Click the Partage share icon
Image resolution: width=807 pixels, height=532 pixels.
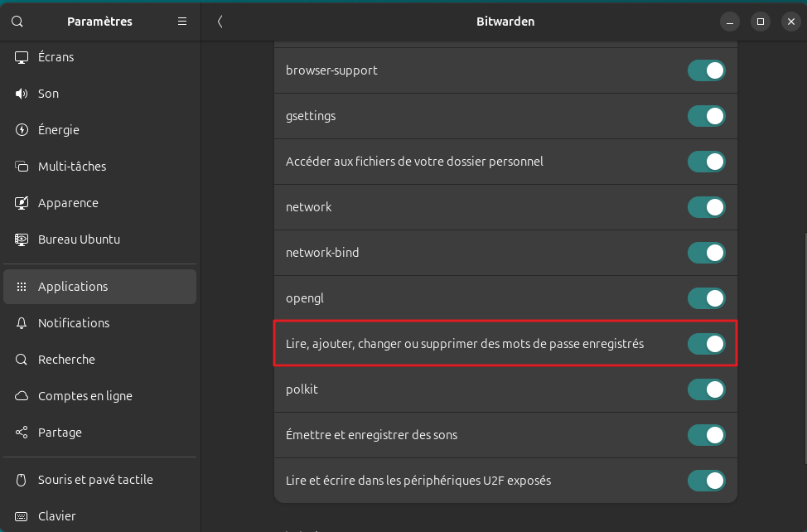[x=22, y=433]
